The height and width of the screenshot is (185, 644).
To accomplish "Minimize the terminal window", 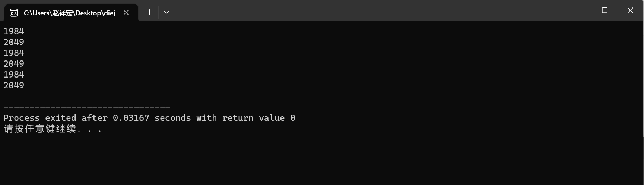I will coord(579,10).
